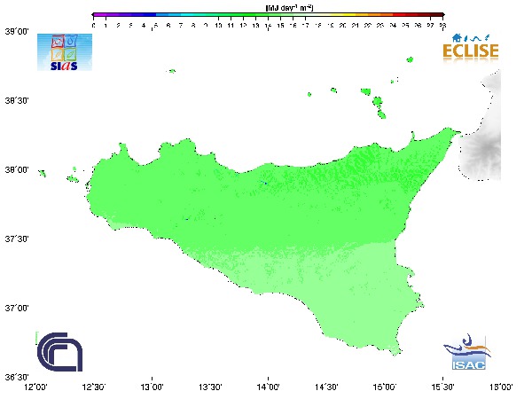Click the ISAC logo

point(467,352)
